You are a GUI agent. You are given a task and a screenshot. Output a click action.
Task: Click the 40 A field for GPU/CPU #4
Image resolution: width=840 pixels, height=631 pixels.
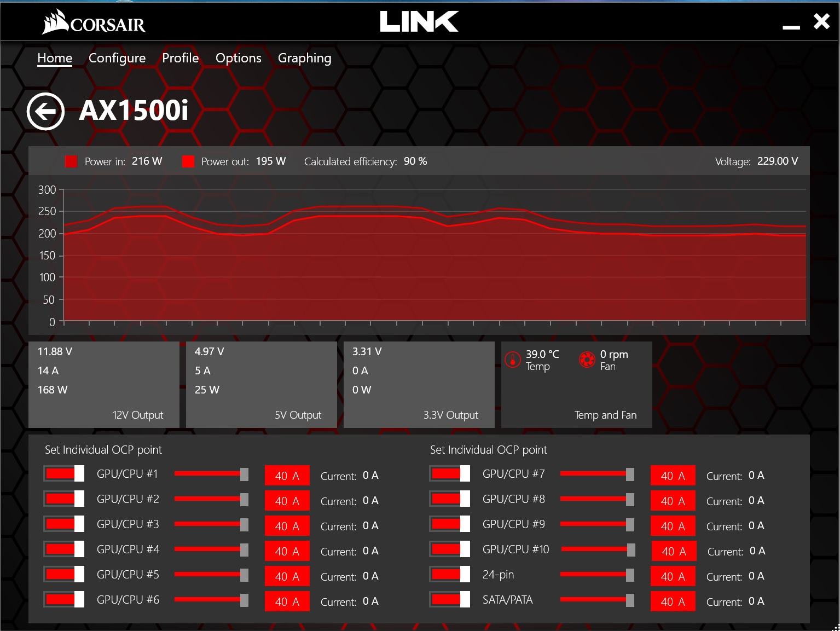pos(287,551)
